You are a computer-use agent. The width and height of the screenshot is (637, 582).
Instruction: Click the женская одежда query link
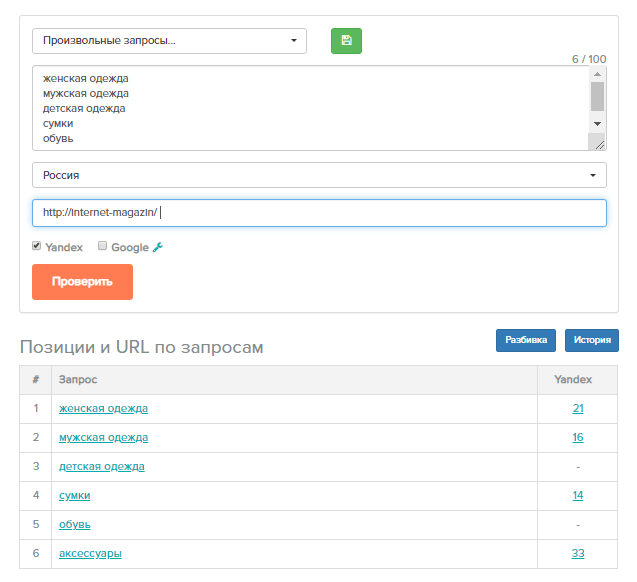pos(103,408)
